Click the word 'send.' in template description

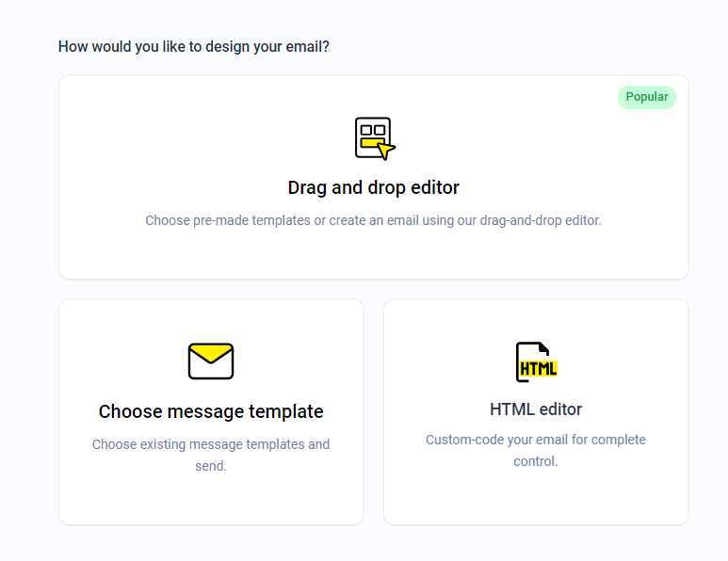211,466
